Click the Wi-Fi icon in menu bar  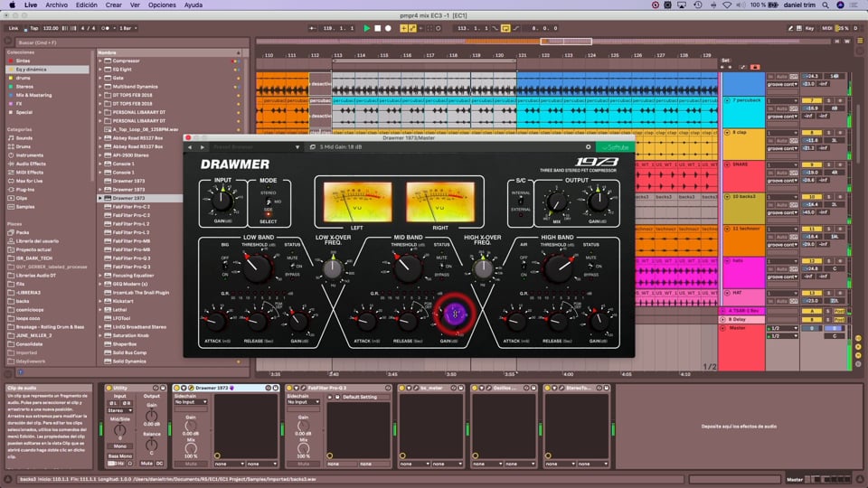pyautogui.click(x=727, y=5)
